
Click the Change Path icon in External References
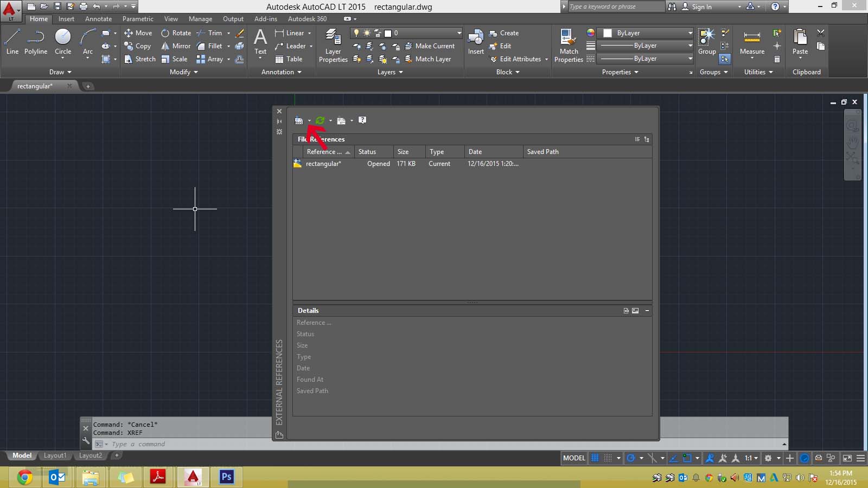pos(341,120)
